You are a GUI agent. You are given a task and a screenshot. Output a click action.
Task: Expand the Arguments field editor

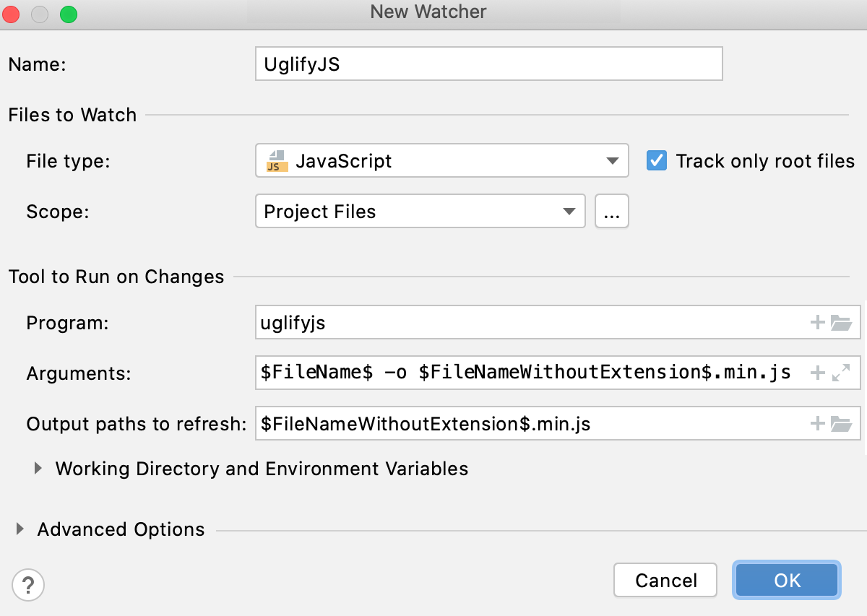(842, 373)
